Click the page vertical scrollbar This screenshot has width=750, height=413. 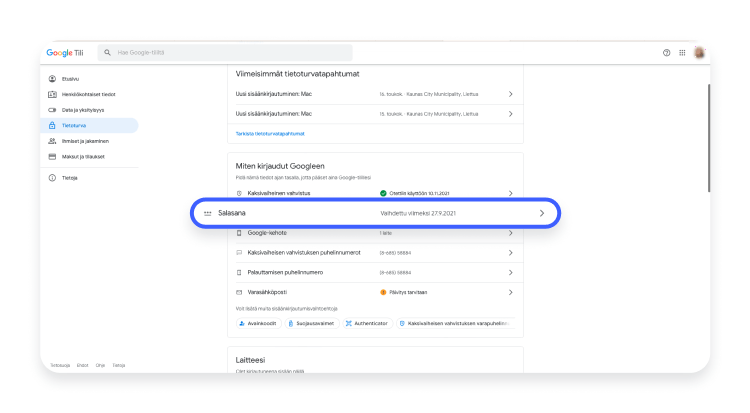(x=708, y=138)
